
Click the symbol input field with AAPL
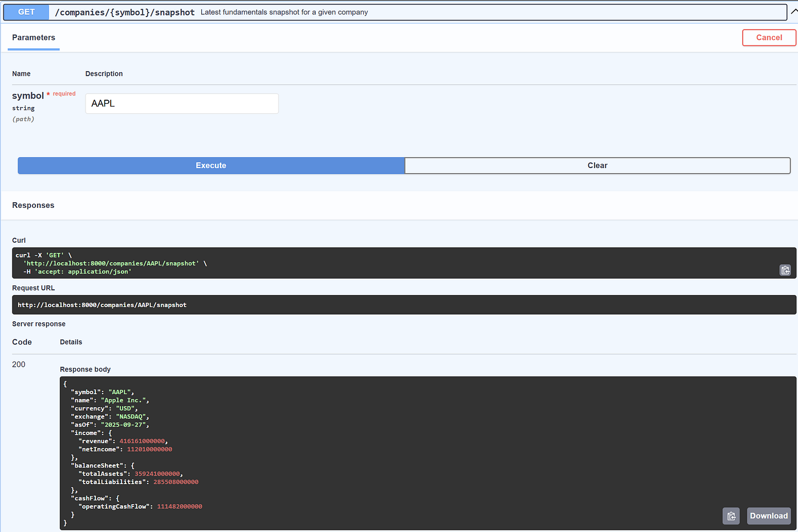tap(182, 104)
